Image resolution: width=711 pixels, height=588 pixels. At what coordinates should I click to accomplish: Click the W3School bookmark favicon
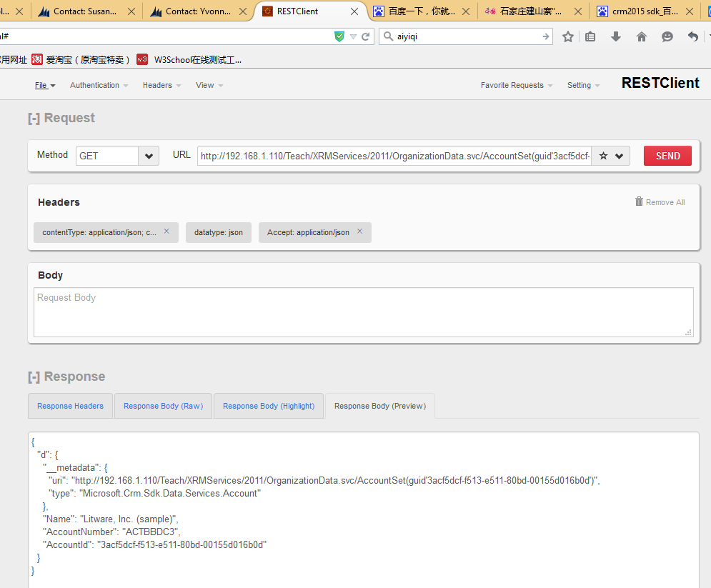coord(142,59)
